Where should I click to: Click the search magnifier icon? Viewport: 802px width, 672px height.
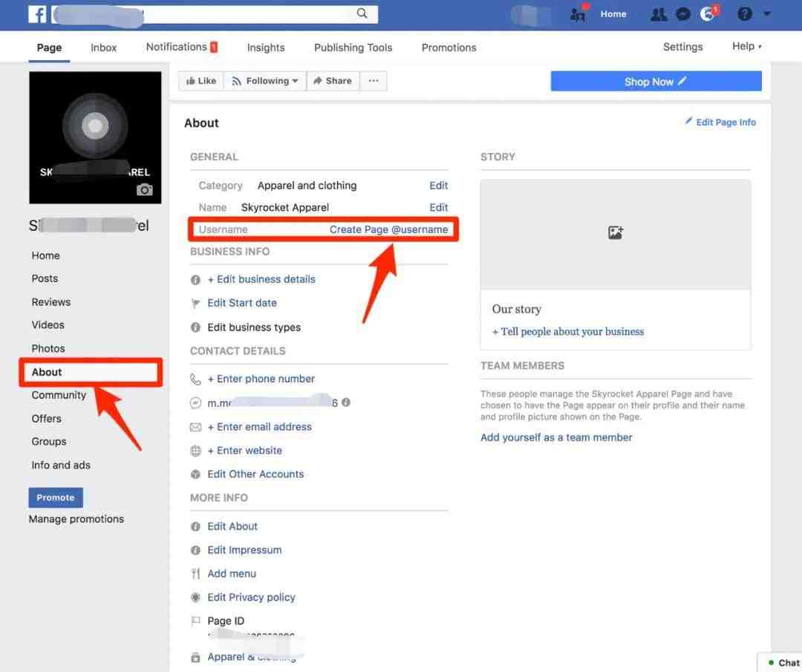coord(362,13)
